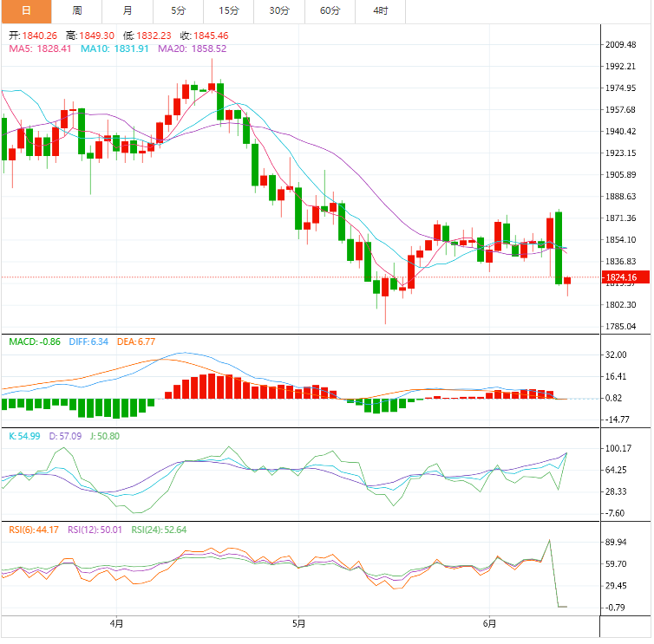Click the 1854.10 price axis label
Image resolution: width=654 pixels, height=644 pixels.
click(621, 240)
